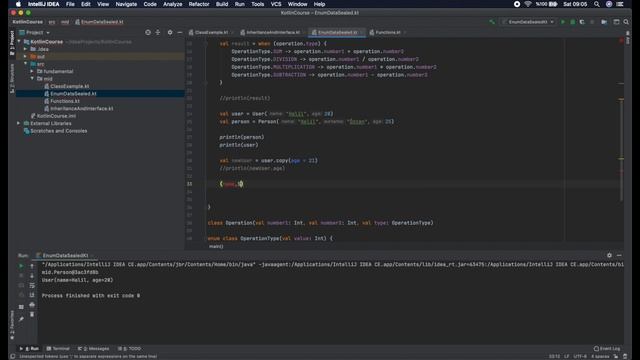Click the Build project hammer icon
640x360 pixels.
pyautogui.click(x=492, y=22)
